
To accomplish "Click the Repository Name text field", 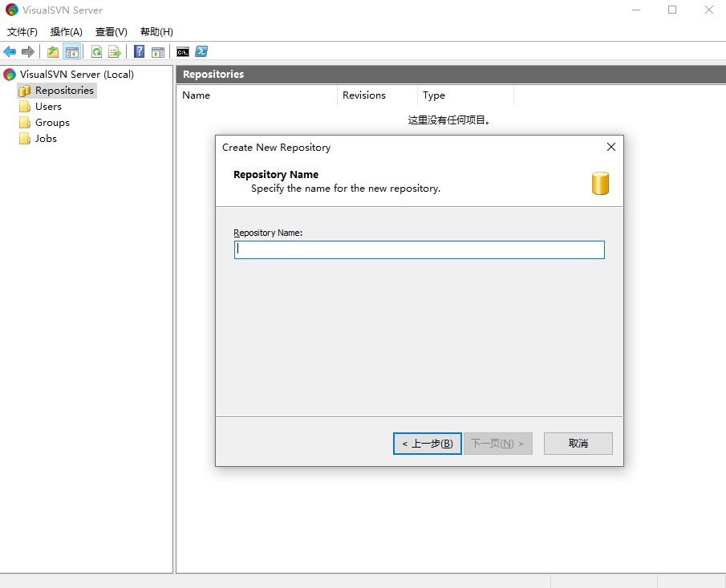I will [x=419, y=249].
